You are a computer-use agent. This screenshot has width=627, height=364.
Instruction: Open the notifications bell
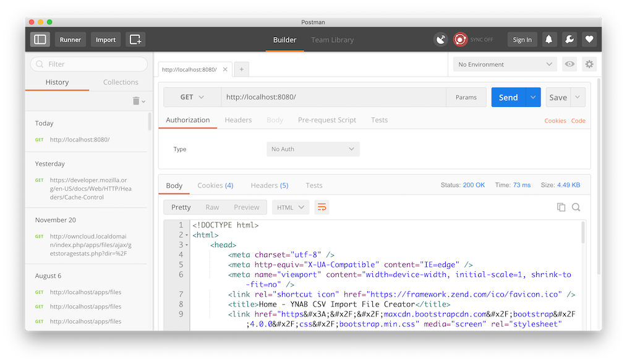(x=549, y=40)
